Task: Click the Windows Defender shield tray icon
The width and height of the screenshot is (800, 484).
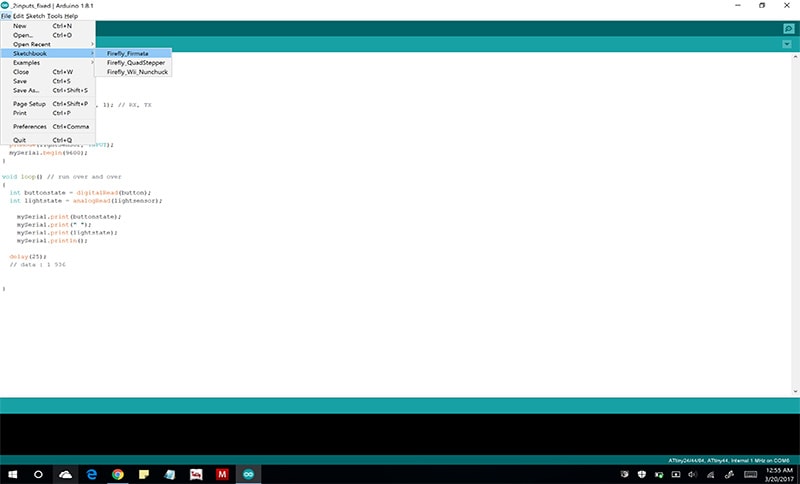Action: pos(642,474)
